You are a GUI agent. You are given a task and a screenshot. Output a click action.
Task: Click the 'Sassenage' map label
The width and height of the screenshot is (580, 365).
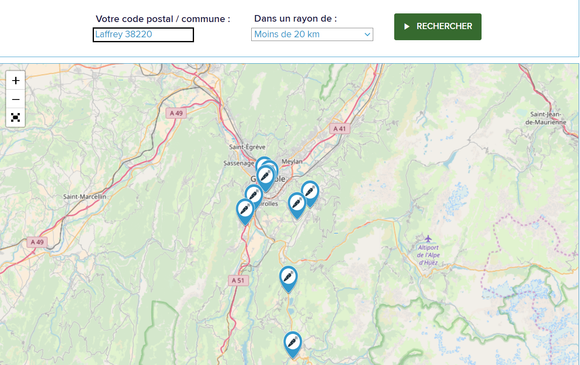pyautogui.click(x=239, y=163)
